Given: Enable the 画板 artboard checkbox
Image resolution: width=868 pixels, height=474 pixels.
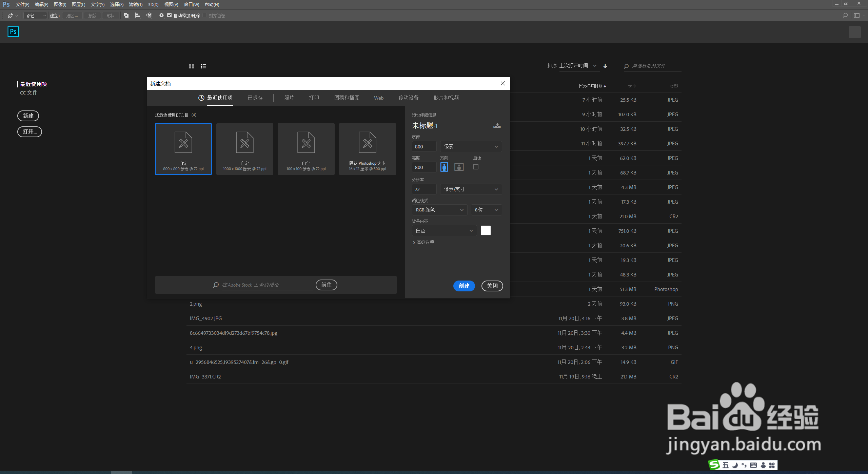Looking at the screenshot, I should (476, 167).
